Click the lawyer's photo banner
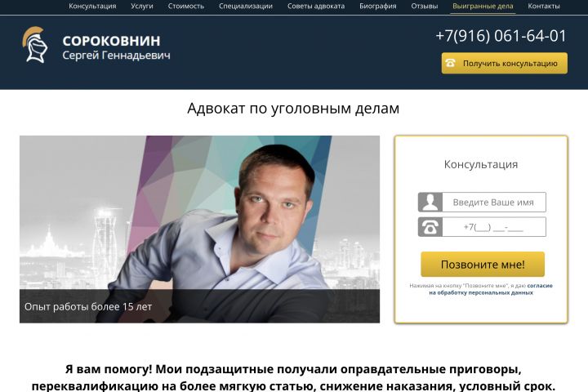Image resolution: width=588 pixels, height=392 pixels. (x=199, y=229)
